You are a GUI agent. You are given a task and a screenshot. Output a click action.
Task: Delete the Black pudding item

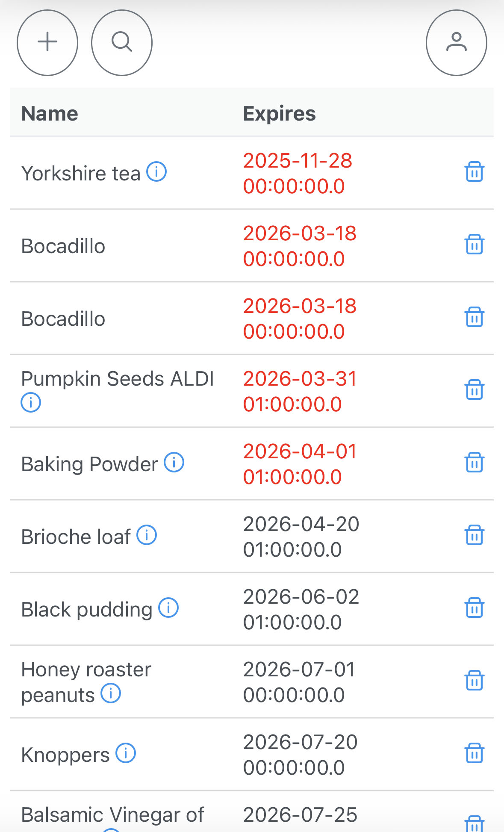tap(474, 608)
